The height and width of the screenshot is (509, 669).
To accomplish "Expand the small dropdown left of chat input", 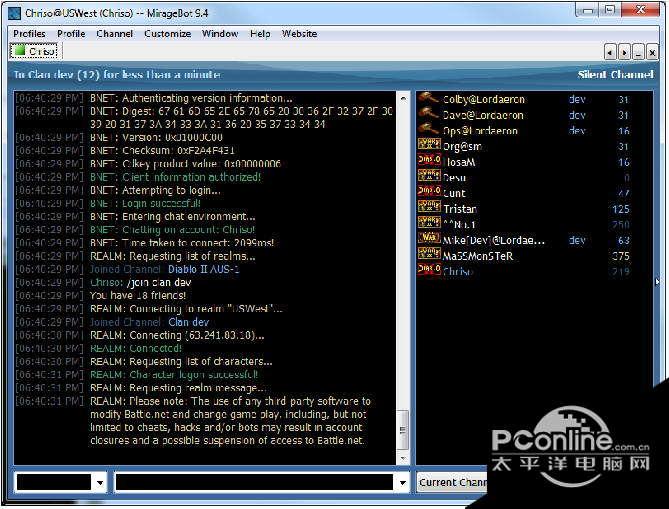I will pyautogui.click(x=100, y=483).
